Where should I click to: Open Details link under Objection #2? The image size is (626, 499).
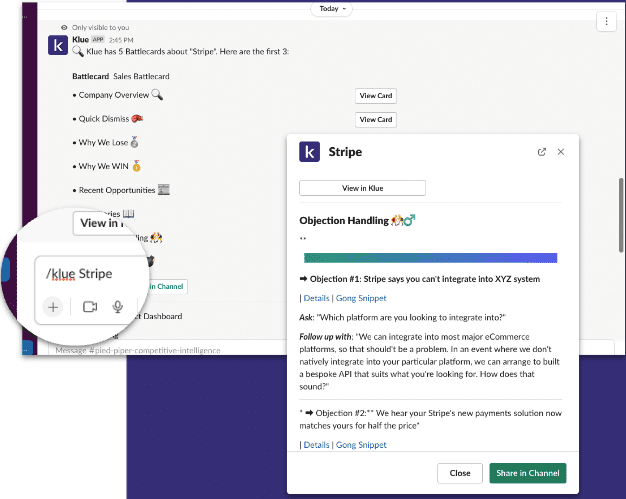[317, 444]
